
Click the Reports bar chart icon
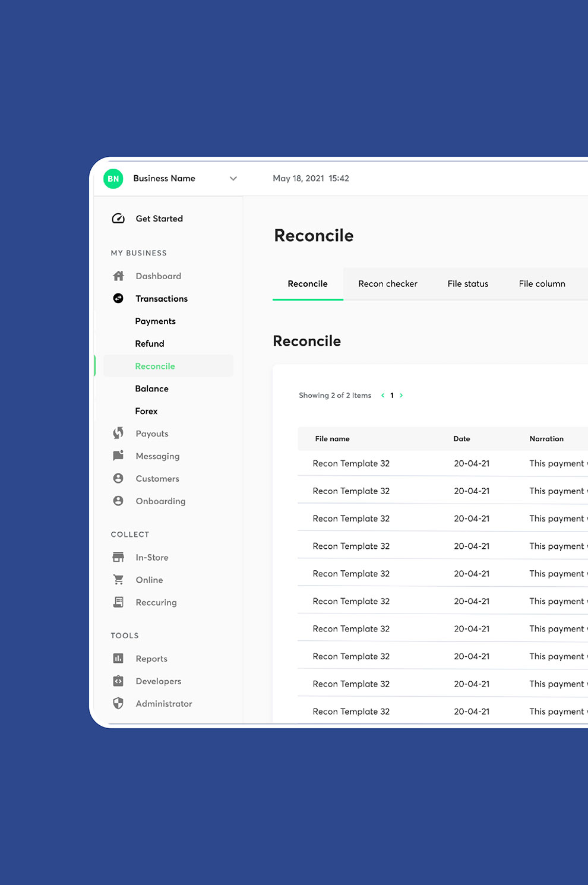click(118, 659)
